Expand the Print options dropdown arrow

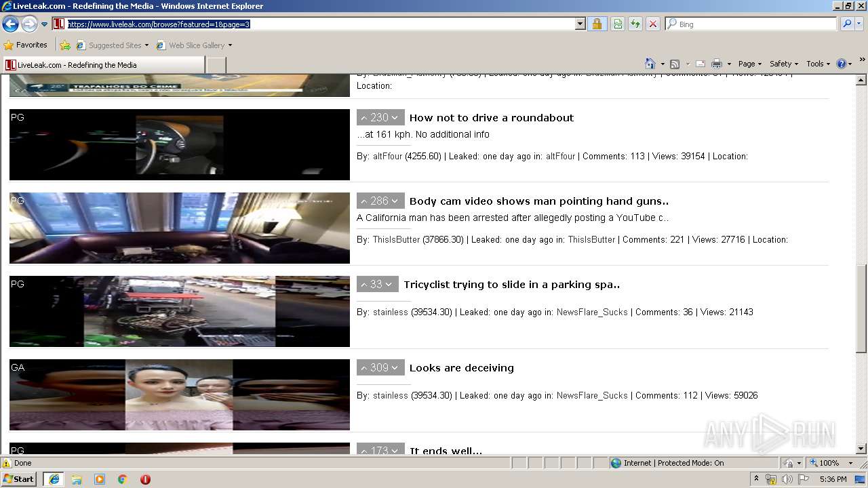click(730, 64)
